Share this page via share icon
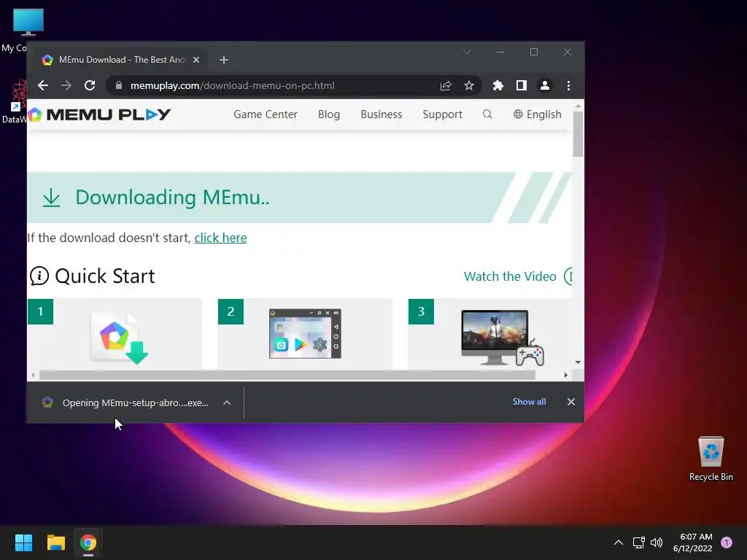The image size is (747, 560). 446,86
